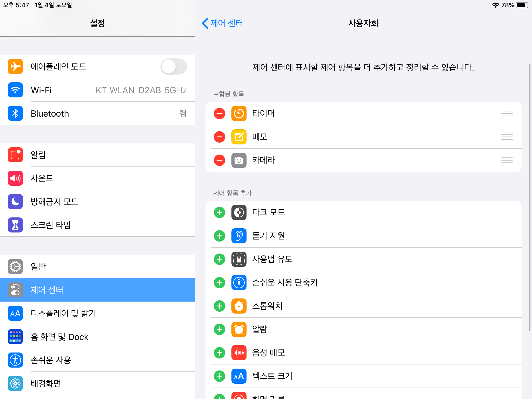Image resolution: width=532 pixels, height=399 pixels.
Task: Add Accessibility Shortcuts (손쉬운 사용 단축키) control
Action: (220, 283)
